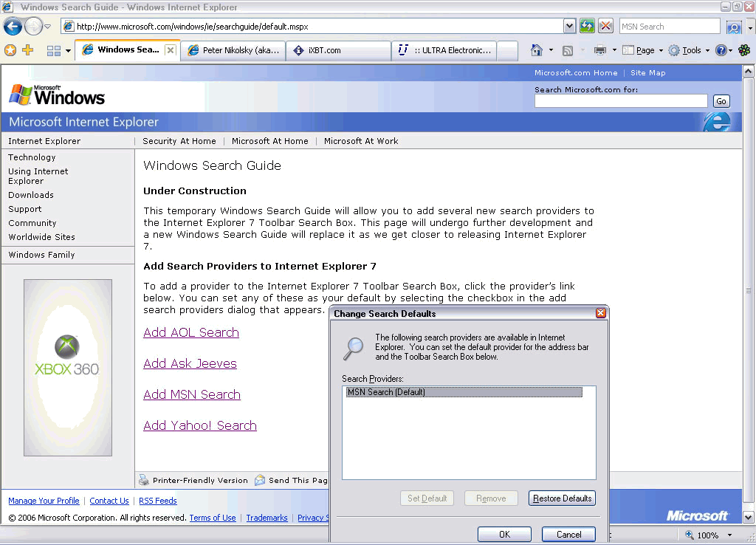Close the Change Search Defaults dialog

601,313
